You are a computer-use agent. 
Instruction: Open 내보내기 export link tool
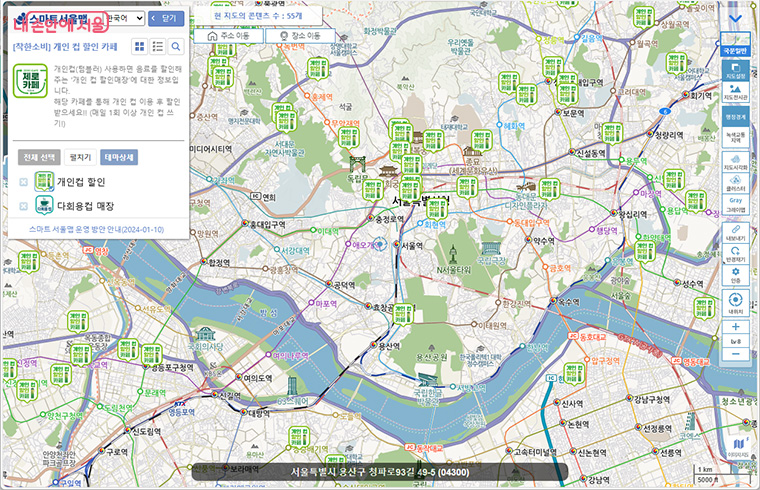coord(736,233)
